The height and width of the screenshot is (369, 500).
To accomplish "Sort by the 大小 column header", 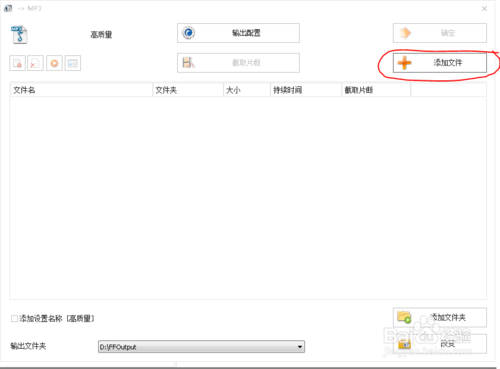I will click(247, 90).
